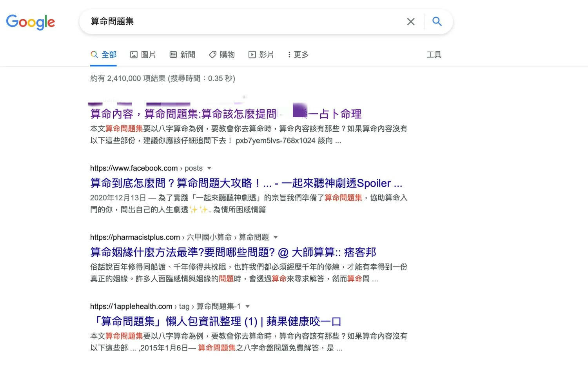The image size is (588, 365).
Task: Click the https://www.facebook.com URL text
Action: (x=134, y=168)
